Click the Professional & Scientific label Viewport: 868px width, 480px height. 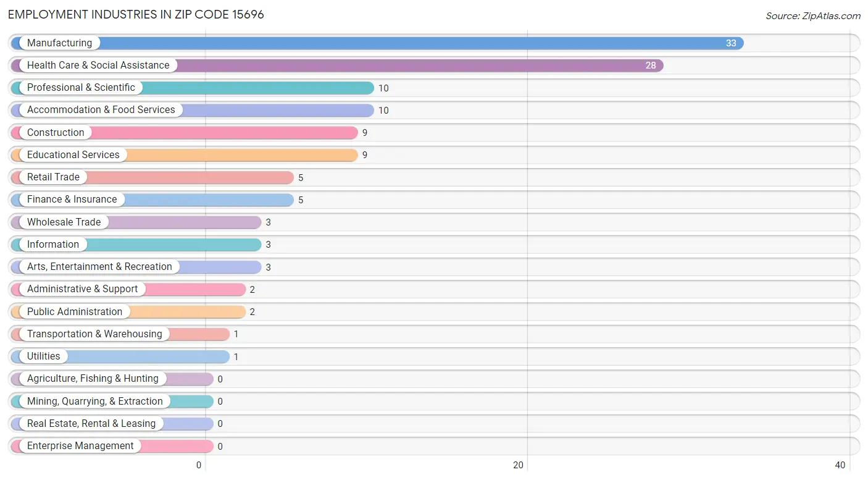point(81,88)
